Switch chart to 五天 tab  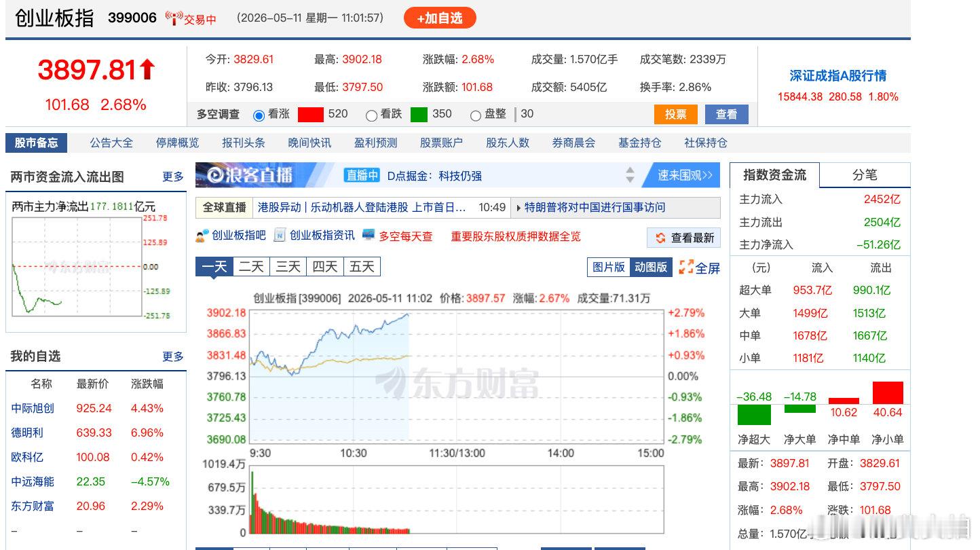362,267
